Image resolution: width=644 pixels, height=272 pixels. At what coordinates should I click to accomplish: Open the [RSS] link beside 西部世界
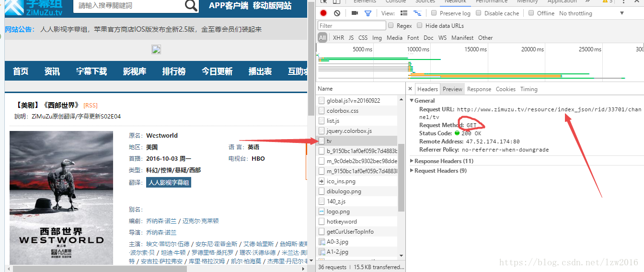click(x=91, y=106)
